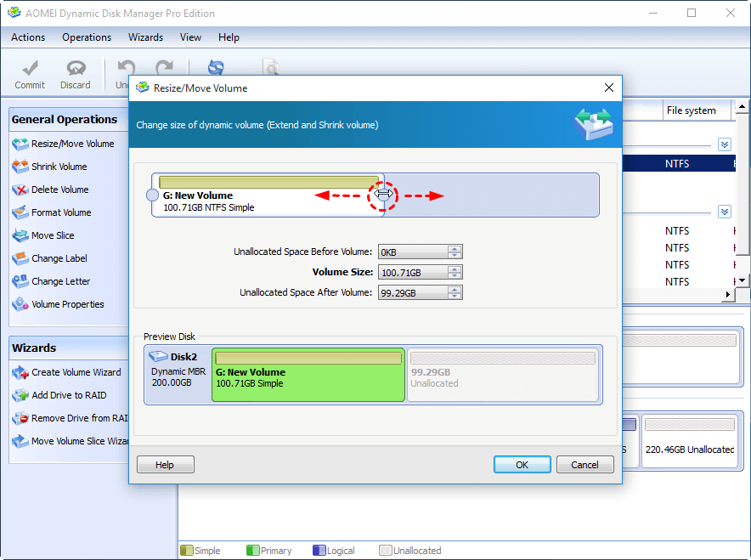Screen dimensions: 751x560
Task: Click the volume list scroll-down arrow
Action: click(x=742, y=280)
